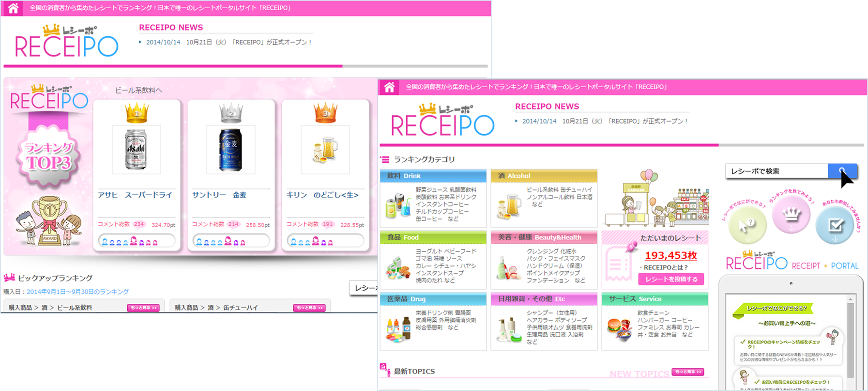The height and width of the screenshot is (391, 868).
Task: Open the Beauty&Health cosmetics icon
Action: tap(509, 267)
